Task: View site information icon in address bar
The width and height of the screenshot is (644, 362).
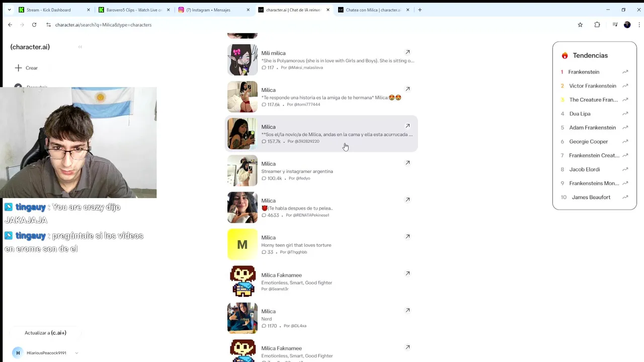Action: pyautogui.click(x=48, y=25)
